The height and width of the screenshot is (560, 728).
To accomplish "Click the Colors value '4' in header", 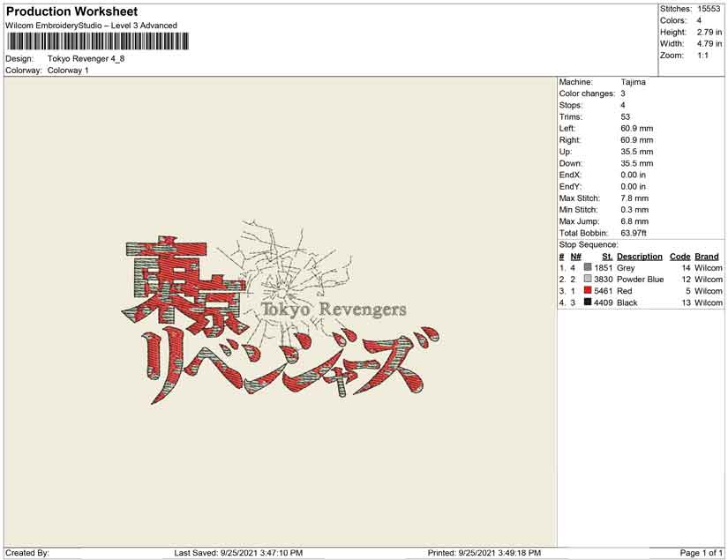I will tap(699, 20).
